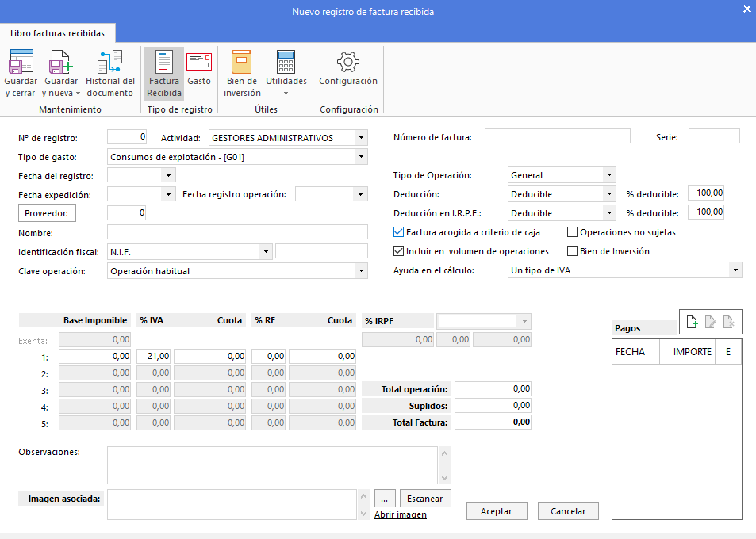Expand Identificación fiscal N.I.F. dropdown
Viewport: 756px width, 539px height.
pyautogui.click(x=266, y=251)
